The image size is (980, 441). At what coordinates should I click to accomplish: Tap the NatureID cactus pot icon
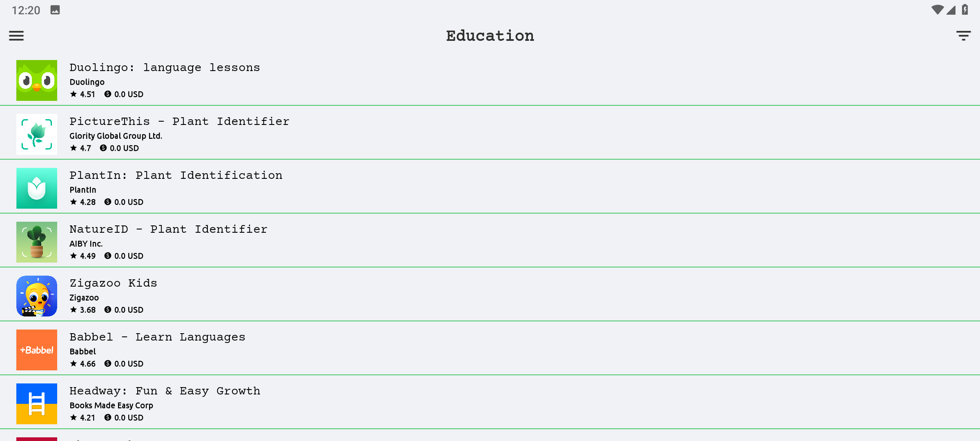pos(37,242)
